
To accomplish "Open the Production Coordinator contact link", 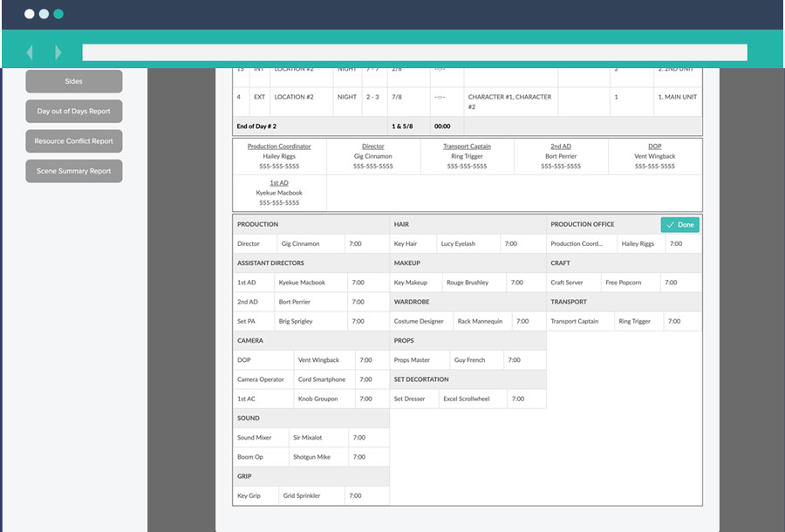I will (280, 146).
